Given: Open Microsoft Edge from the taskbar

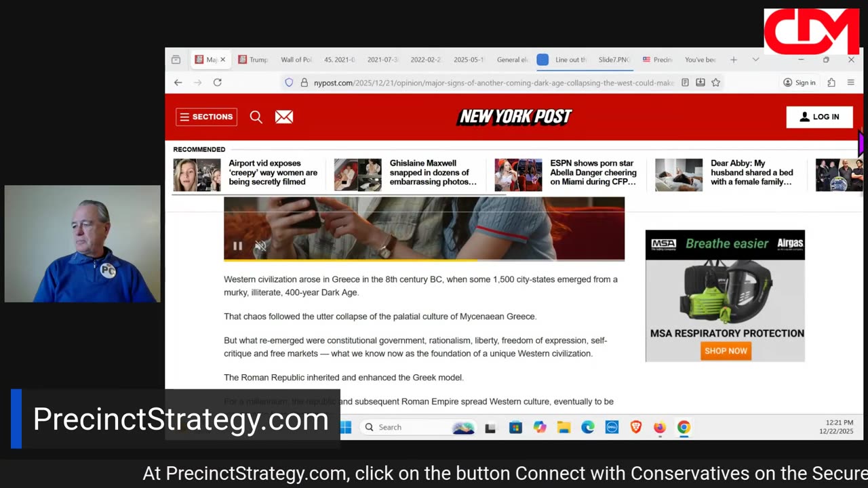Looking at the screenshot, I should click(x=588, y=428).
